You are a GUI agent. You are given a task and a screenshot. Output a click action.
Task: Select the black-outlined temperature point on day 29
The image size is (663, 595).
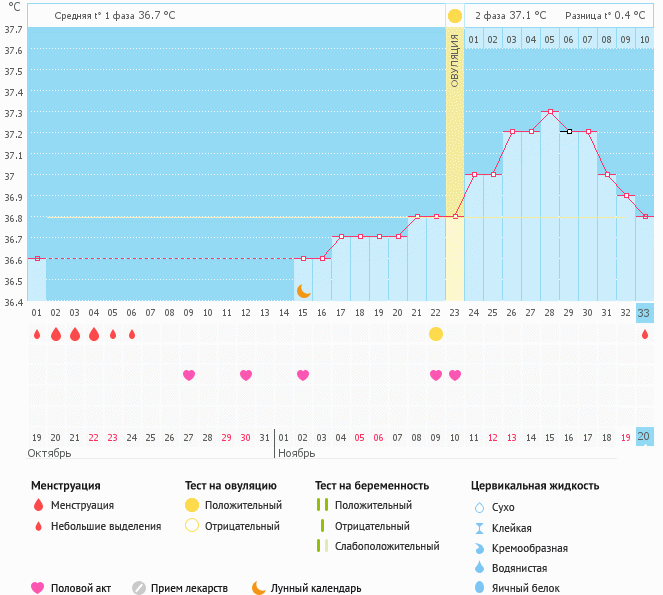tap(569, 131)
